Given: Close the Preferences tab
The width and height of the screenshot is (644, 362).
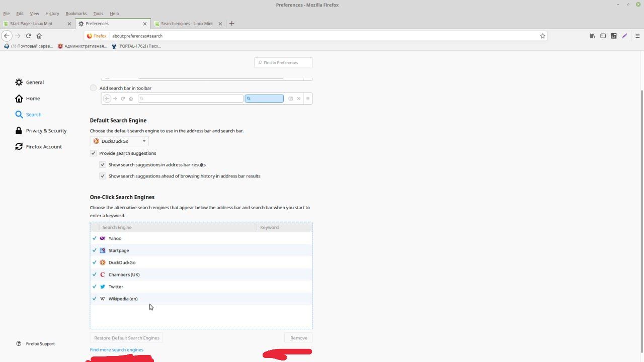Looking at the screenshot, I should (x=145, y=24).
